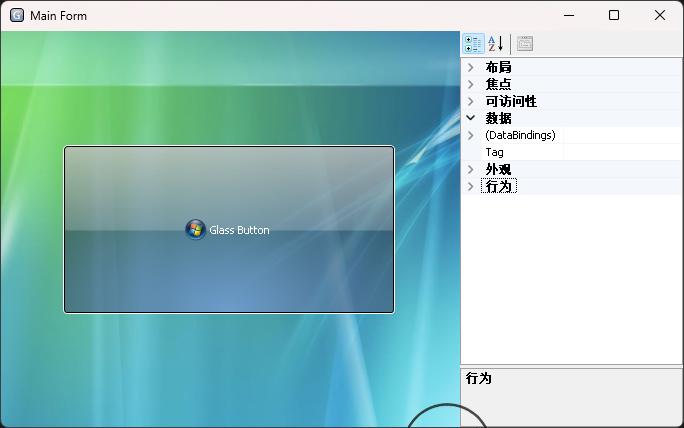Expand the (DataBindings) property node

(471, 135)
